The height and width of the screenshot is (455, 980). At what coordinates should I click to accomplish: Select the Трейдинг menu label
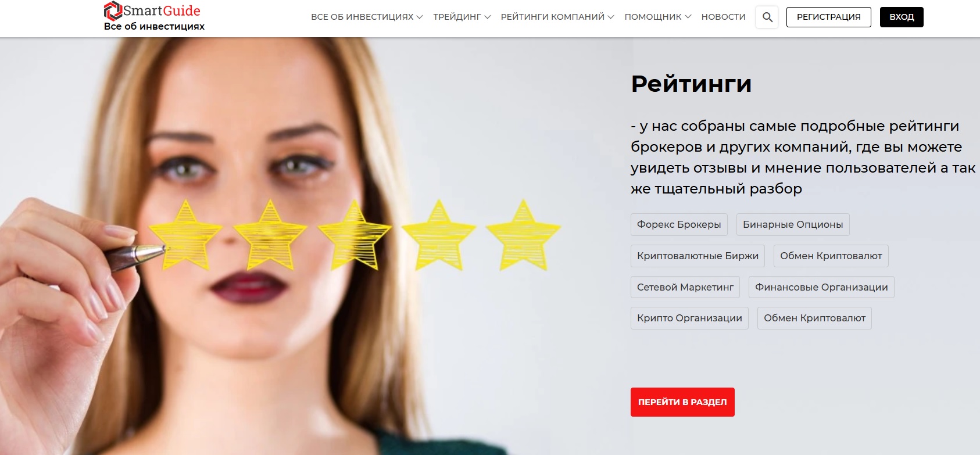coord(457,17)
